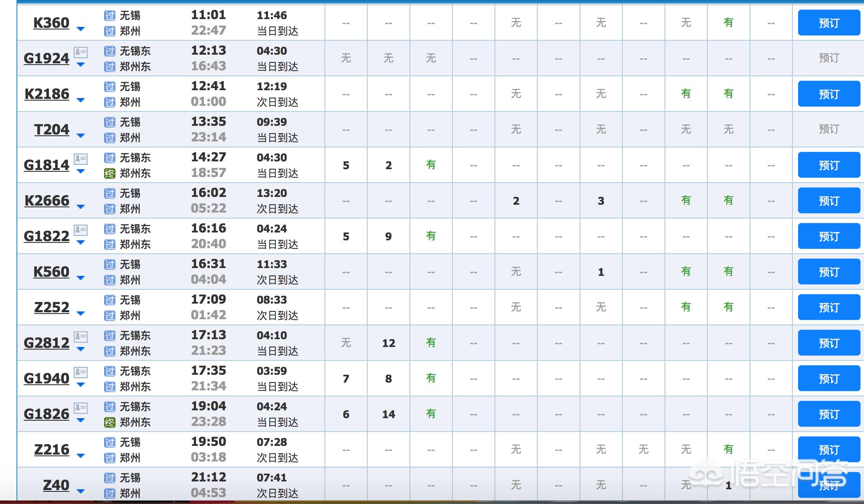Click the greyed-out 预订 for T204
The width and height of the screenshot is (864, 504).
point(829,129)
